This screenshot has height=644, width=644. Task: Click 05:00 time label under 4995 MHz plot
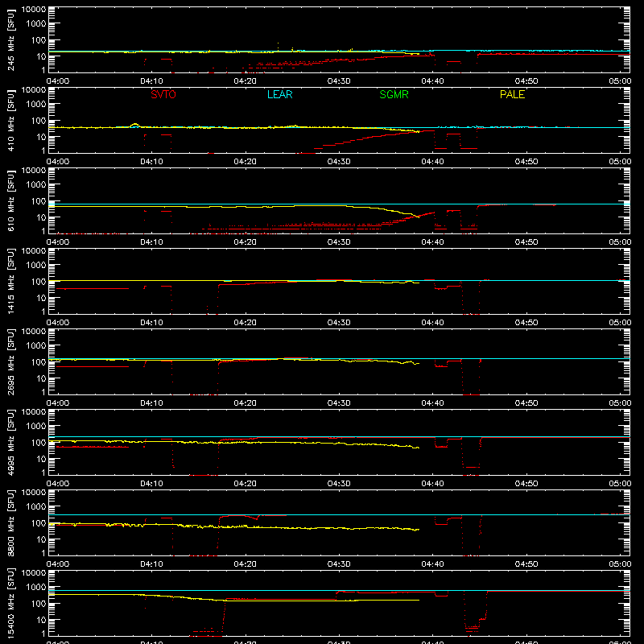pyautogui.click(x=620, y=484)
